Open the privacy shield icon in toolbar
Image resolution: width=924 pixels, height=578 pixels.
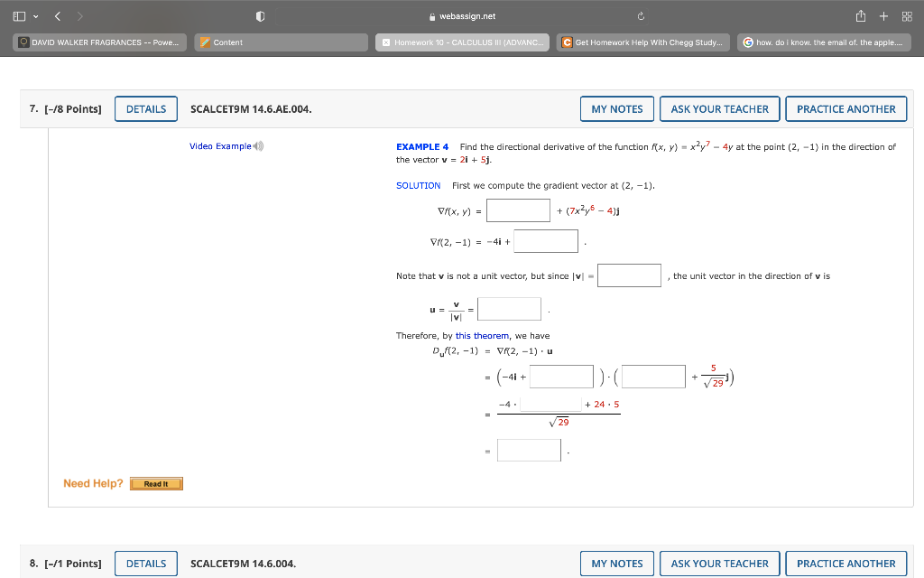pos(262,15)
